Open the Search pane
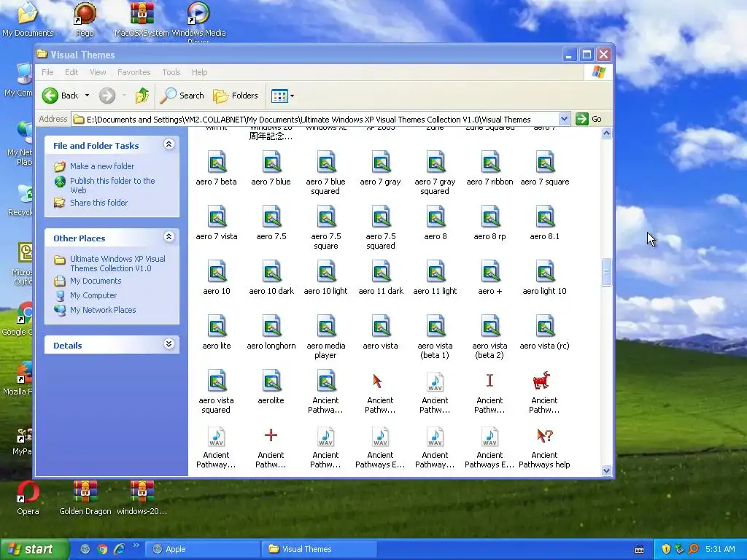The height and width of the screenshot is (560, 747). [182, 96]
